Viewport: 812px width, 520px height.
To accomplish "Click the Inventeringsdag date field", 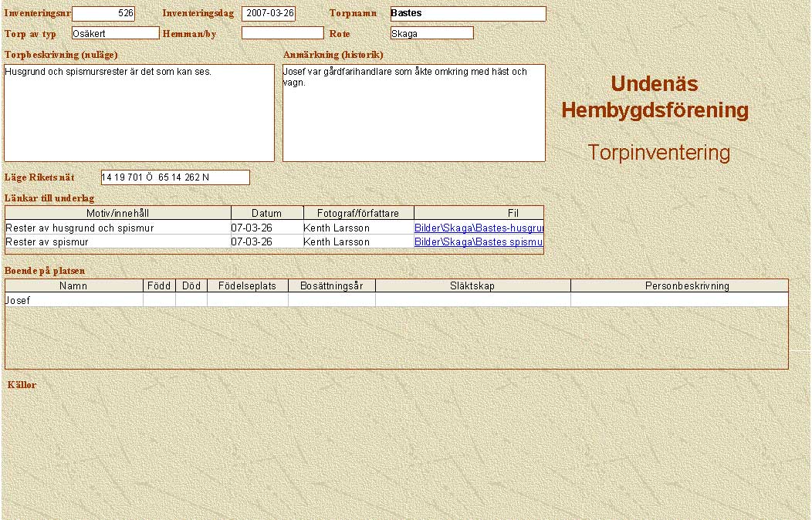I will tap(269, 14).
